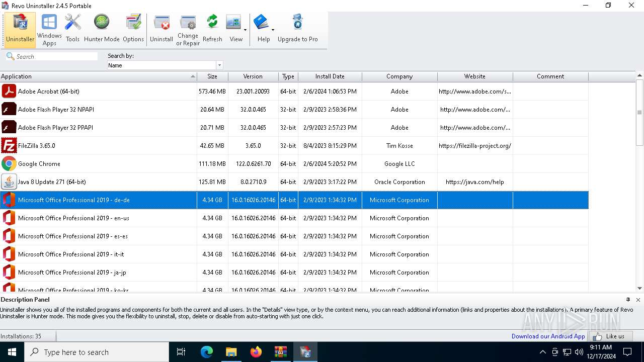Sort by Size column header
The height and width of the screenshot is (362, 644).
(x=212, y=76)
